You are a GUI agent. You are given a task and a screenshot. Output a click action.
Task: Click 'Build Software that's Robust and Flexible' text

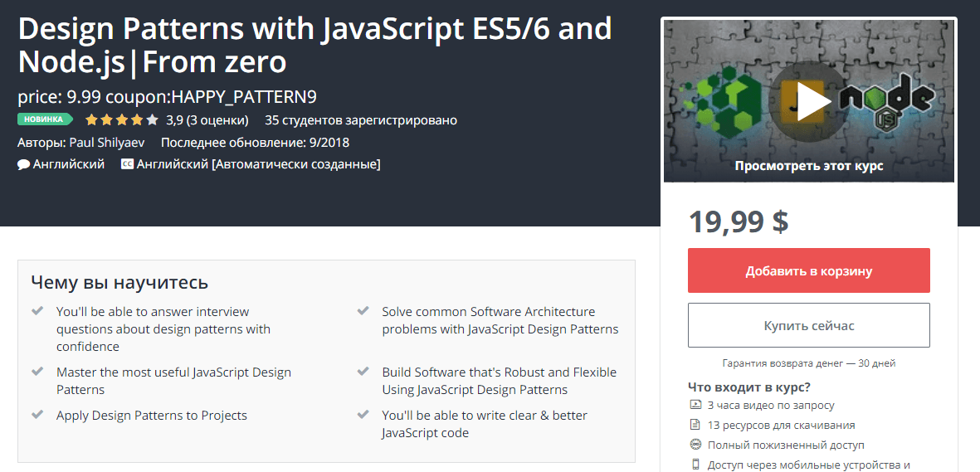[500, 381]
